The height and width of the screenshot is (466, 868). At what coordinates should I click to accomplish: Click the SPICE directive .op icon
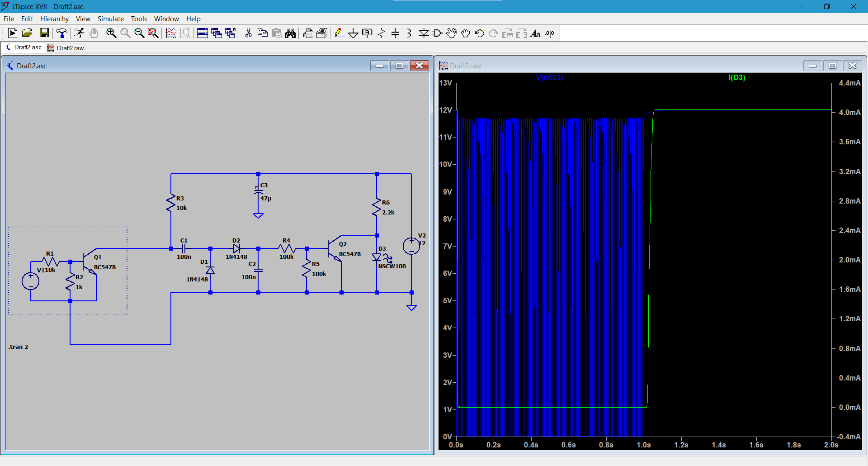click(x=550, y=33)
